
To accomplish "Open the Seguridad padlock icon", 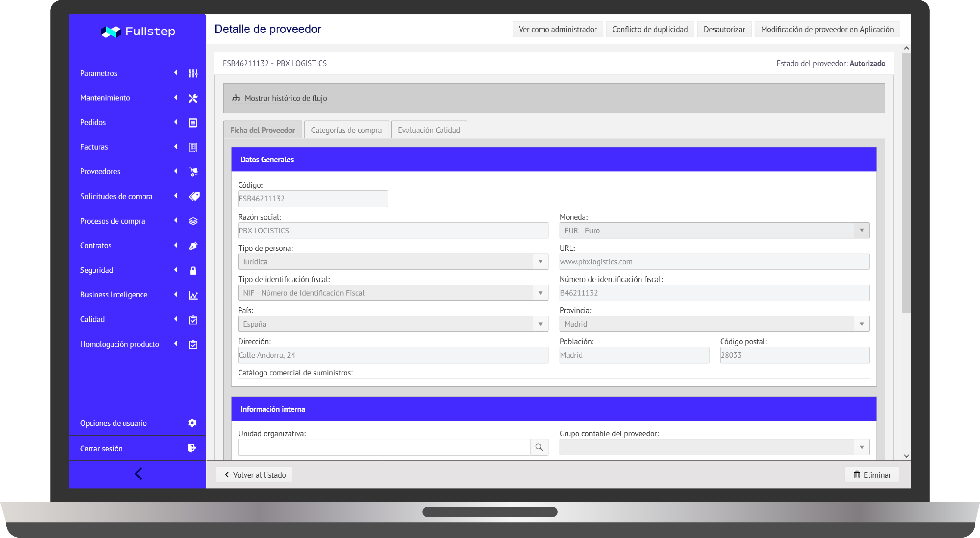I will (193, 270).
